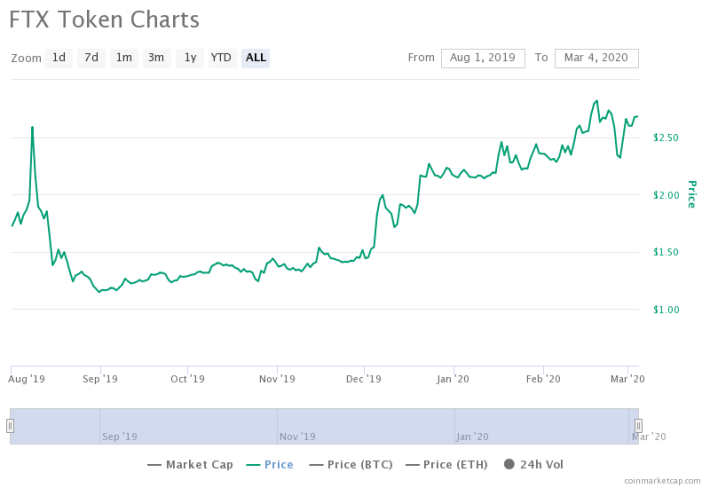Viewport: 710px width, 488px height.
Task: Set zoom to 1d
Action: [x=59, y=58]
